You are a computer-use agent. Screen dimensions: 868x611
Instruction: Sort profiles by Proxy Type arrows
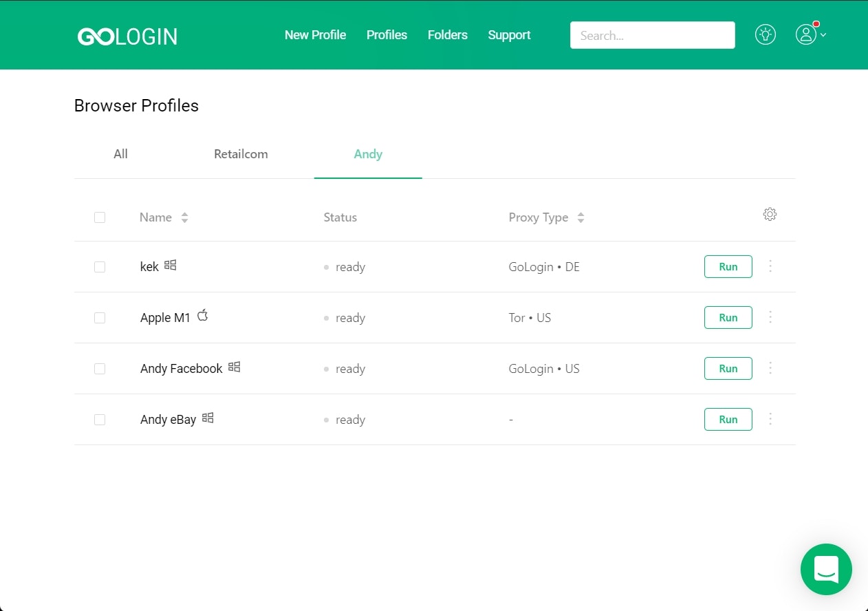click(x=581, y=217)
